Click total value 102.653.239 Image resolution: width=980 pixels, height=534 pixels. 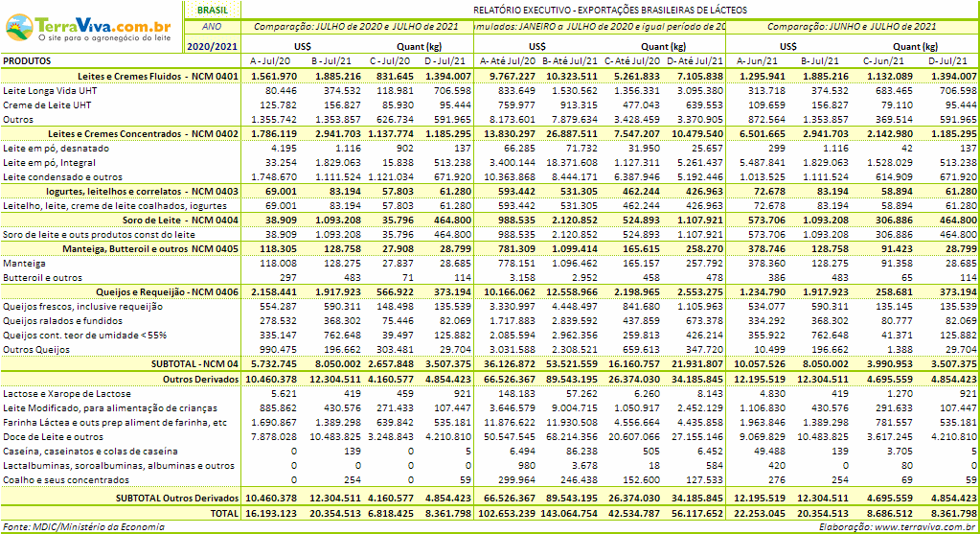pos(506,513)
